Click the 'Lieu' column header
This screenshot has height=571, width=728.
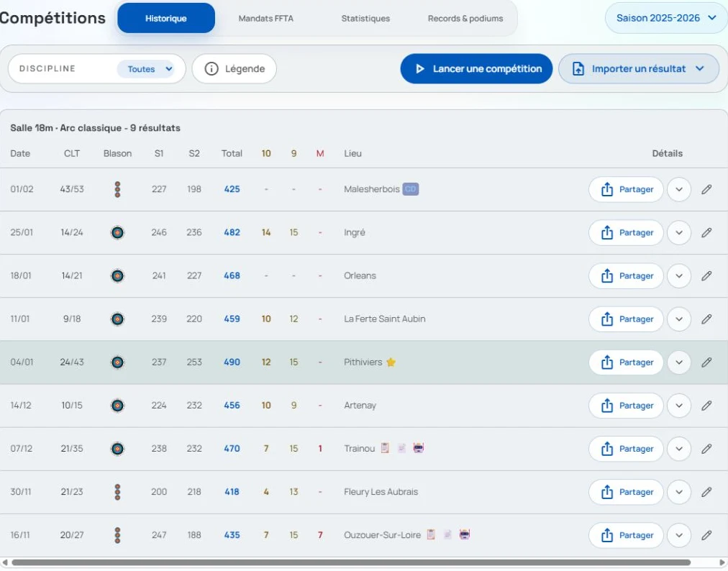pyautogui.click(x=352, y=153)
